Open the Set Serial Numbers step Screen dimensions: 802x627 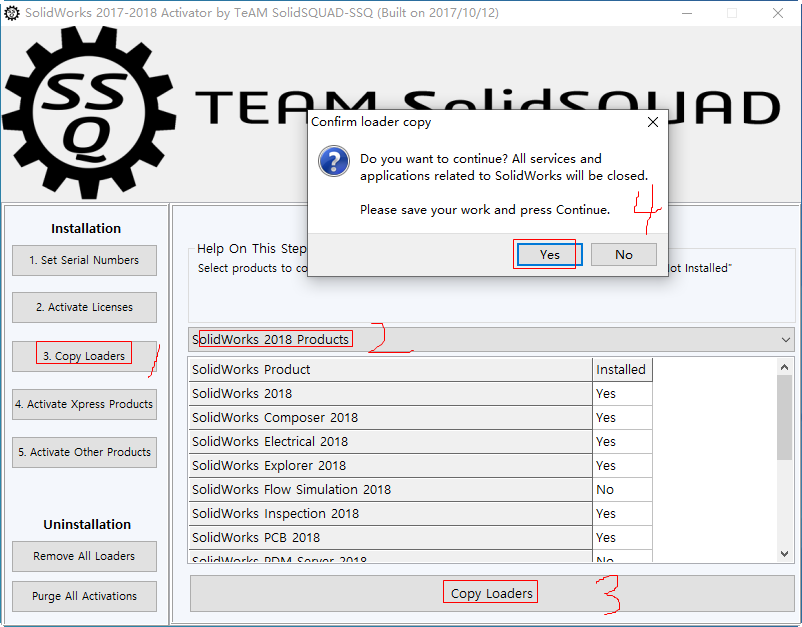tap(84, 260)
